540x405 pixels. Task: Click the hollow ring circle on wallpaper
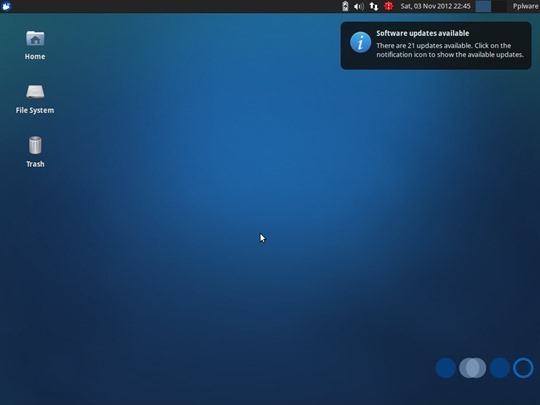pyautogui.click(x=523, y=368)
